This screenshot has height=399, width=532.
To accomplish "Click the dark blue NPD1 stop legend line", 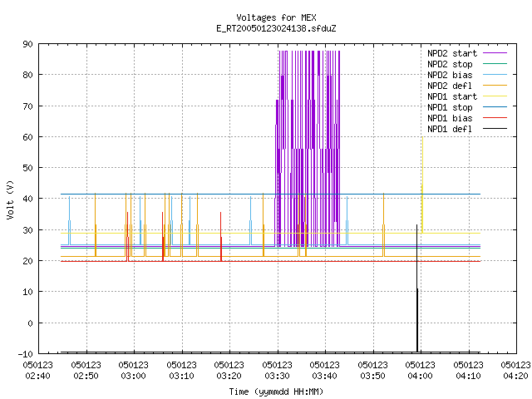I will coord(495,107).
